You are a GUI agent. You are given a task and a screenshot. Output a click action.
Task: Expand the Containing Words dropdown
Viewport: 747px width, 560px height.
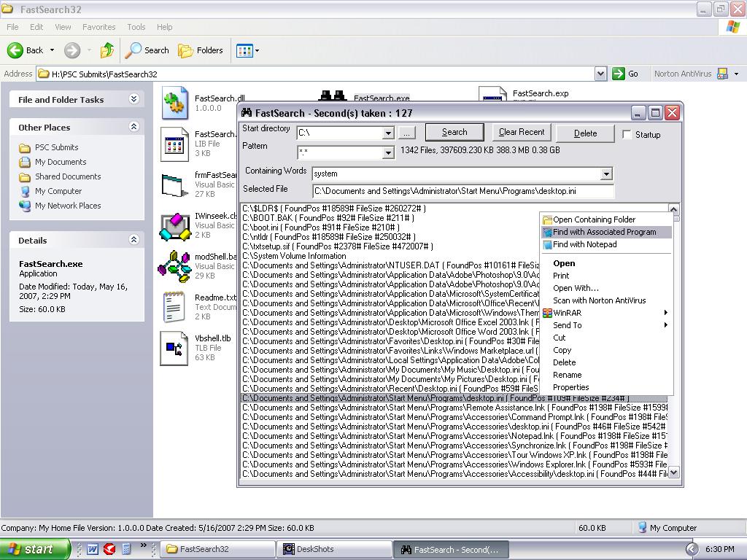click(x=605, y=174)
